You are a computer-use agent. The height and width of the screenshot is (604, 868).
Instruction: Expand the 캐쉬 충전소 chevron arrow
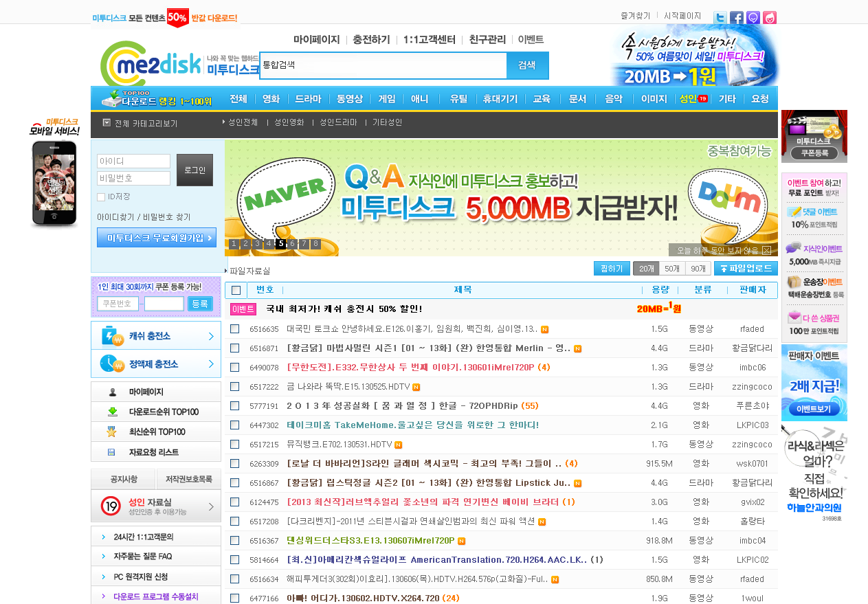coord(210,336)
